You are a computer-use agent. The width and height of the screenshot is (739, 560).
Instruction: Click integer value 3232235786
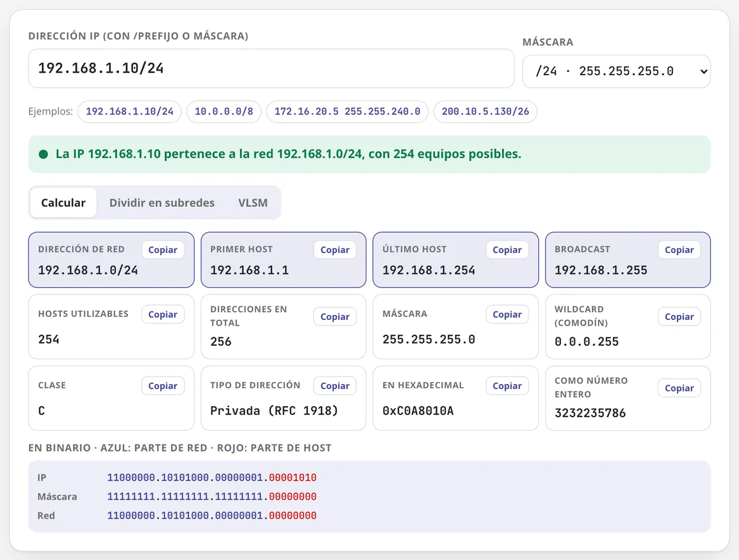(x=591, y=413)
